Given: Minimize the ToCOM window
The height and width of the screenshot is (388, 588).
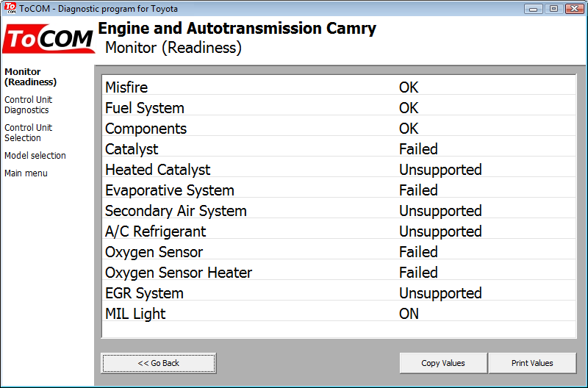Looking at the screenshot, I should click(x=534, y=9).
